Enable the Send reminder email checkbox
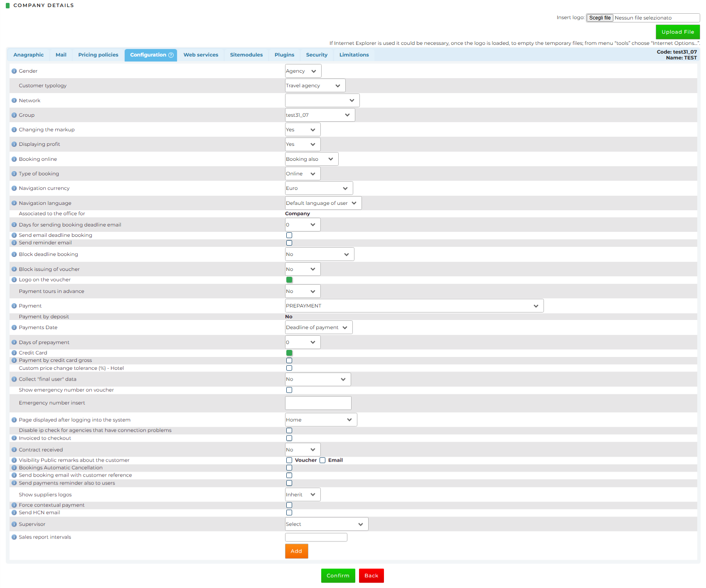 [x=289, y=243]
